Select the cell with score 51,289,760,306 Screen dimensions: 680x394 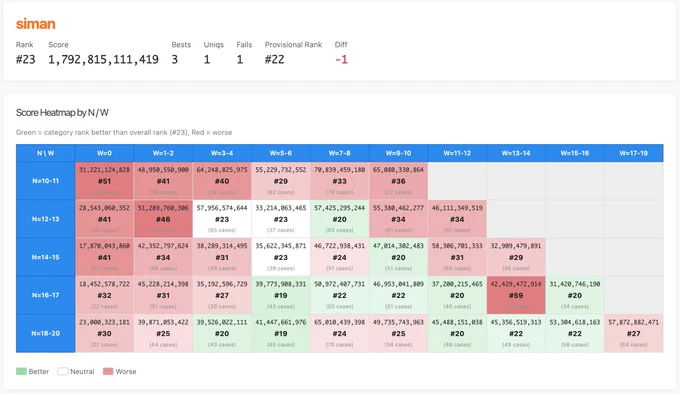click(163, 219)
